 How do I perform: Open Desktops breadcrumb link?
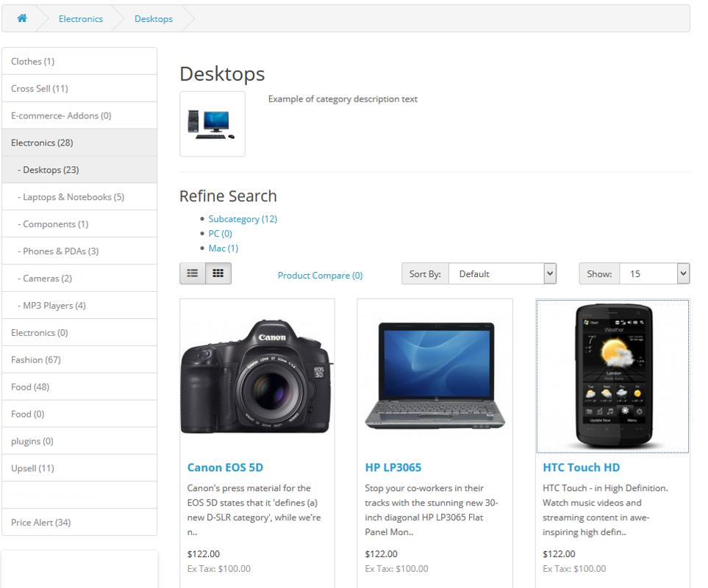point(154,19)
